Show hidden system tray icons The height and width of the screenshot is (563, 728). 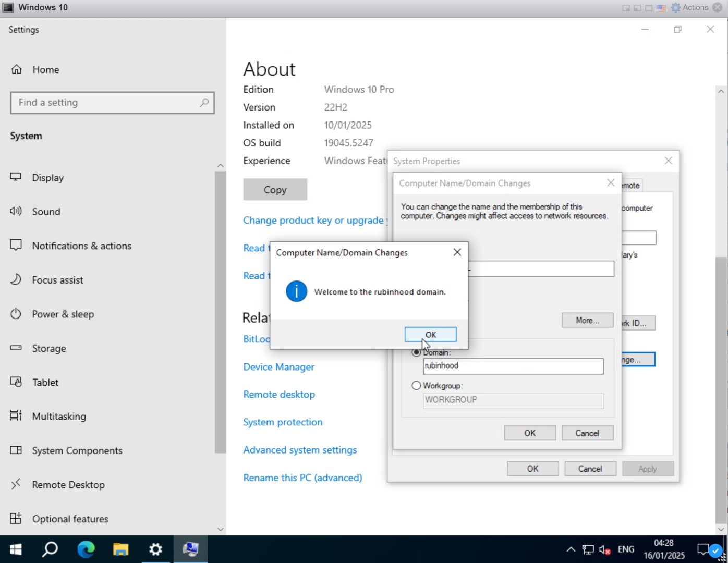571,549
